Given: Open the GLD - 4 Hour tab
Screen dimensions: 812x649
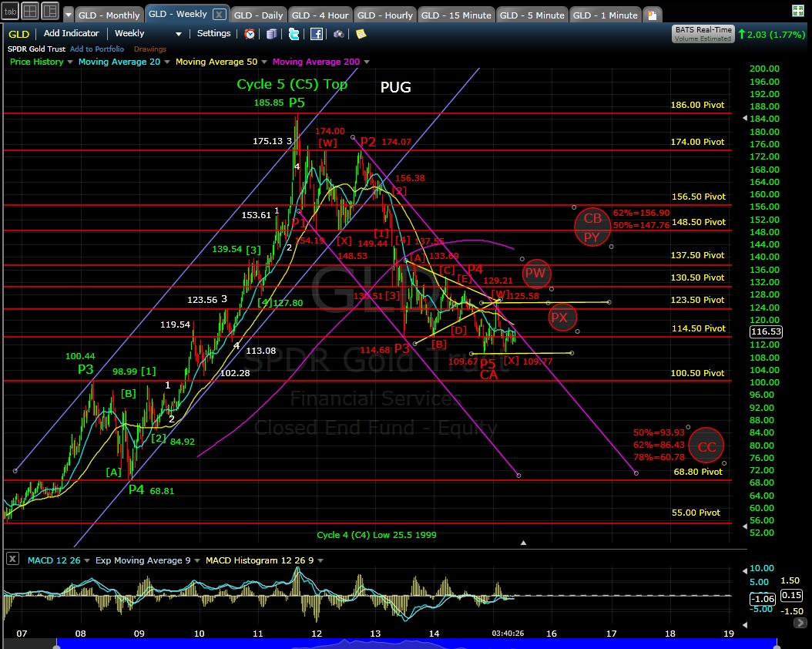Looking at the screenshot, I should [x=320, y=15].
